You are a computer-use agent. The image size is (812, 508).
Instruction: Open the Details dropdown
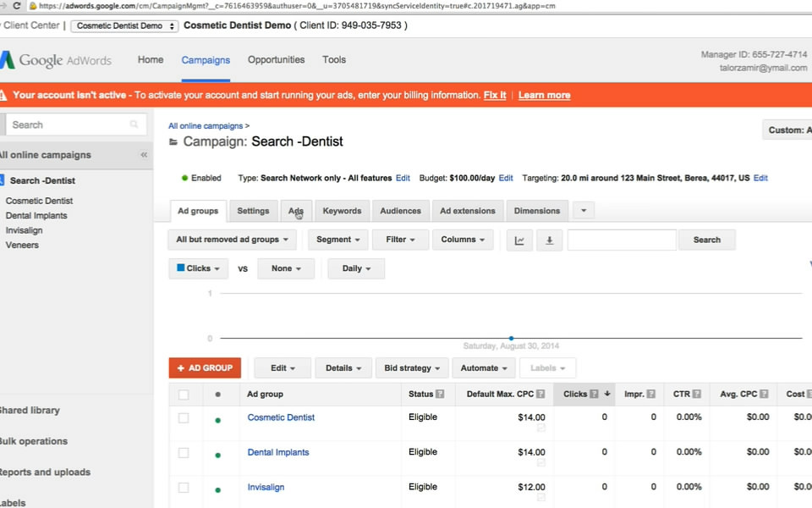point(343,368)
